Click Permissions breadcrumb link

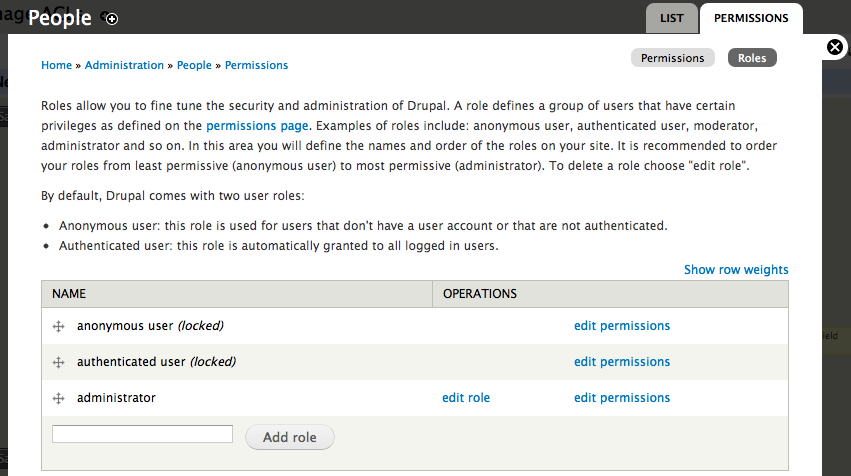coord(256,65)
